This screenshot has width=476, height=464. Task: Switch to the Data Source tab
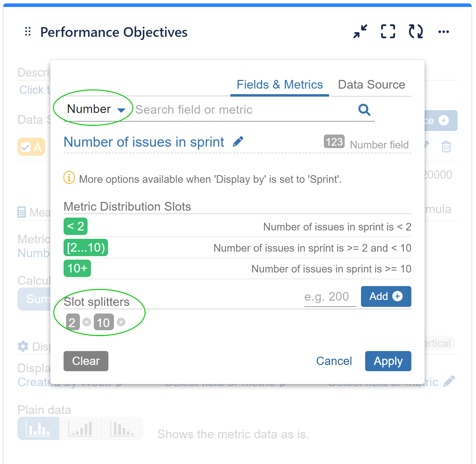371,84
